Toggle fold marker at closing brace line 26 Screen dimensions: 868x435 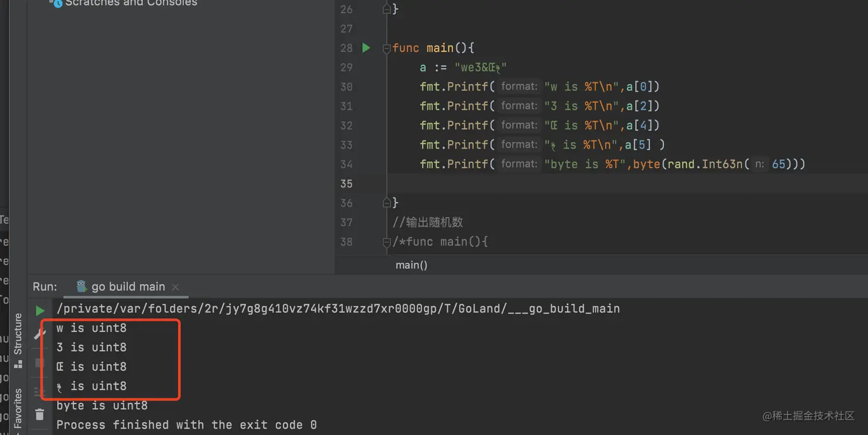[387, 9]
